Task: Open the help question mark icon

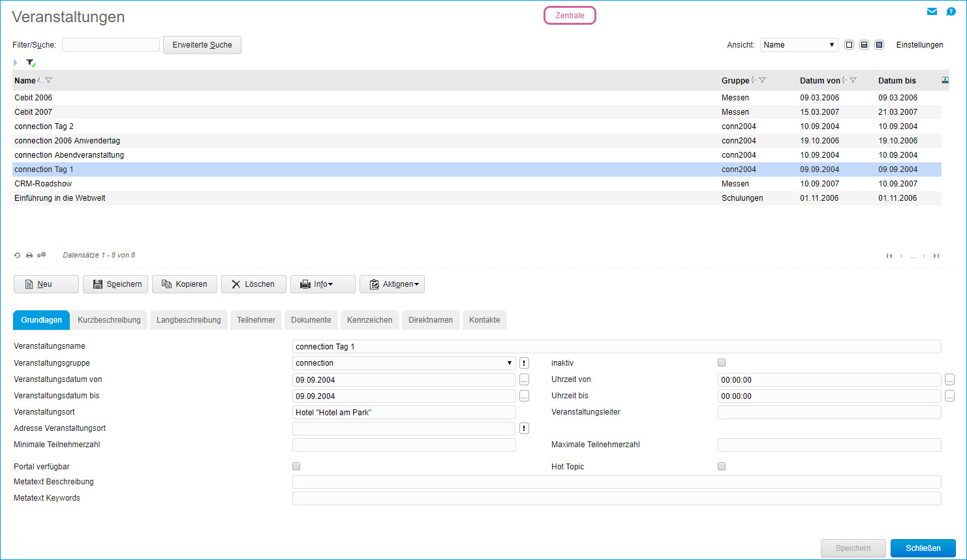Action: pos(951,12)
